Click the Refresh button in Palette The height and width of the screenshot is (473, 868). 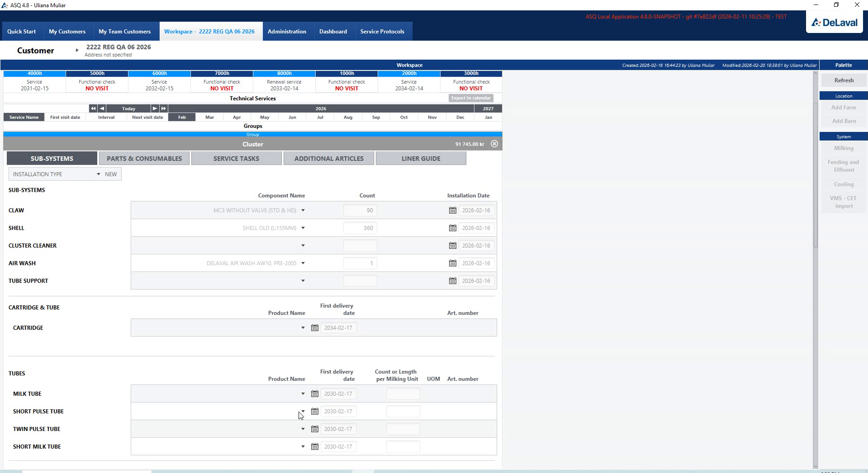(x=844, y=80)
